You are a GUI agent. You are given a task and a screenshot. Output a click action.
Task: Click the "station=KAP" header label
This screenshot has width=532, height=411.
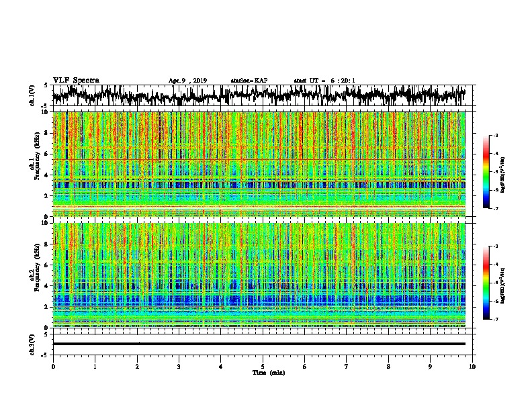coord(249,81)
